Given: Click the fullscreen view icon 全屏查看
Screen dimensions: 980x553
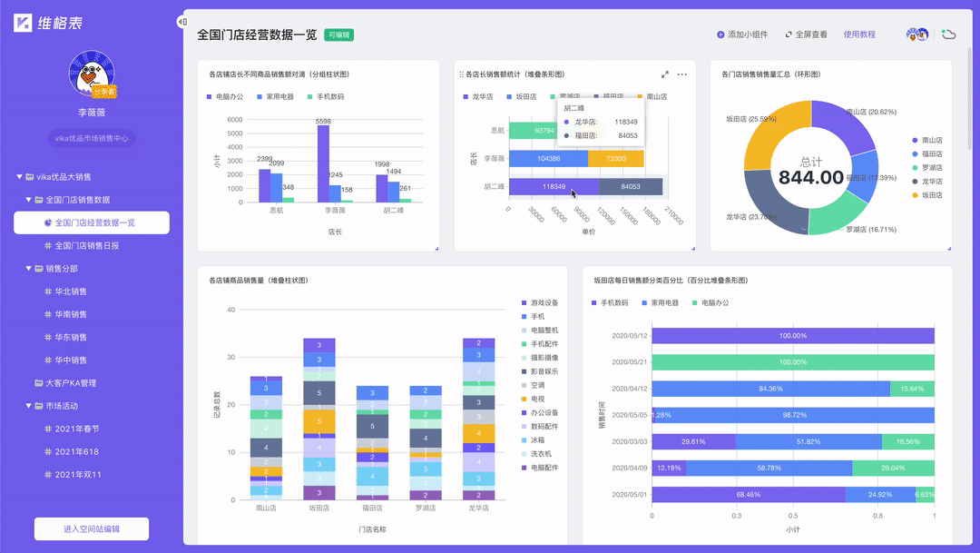Looking at the screenshot, I should click(x=789, y=35).
